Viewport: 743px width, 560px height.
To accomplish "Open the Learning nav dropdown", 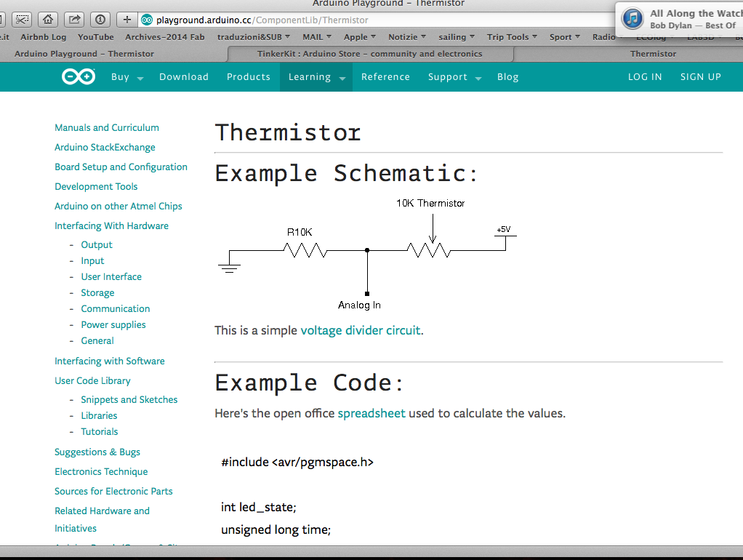I will 316,77.
